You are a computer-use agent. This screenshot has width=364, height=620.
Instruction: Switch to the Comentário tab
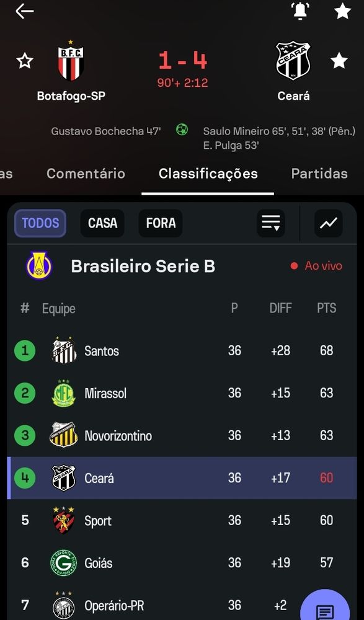[86, 174]
